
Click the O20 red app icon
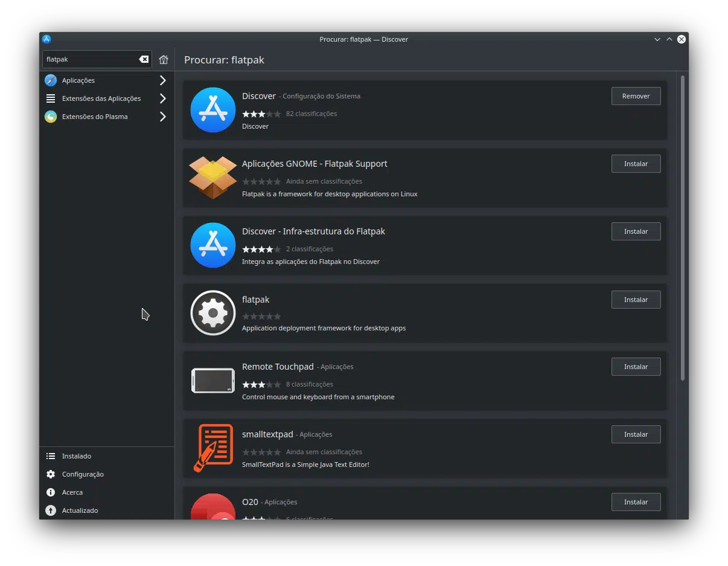[x=212, y=506]
